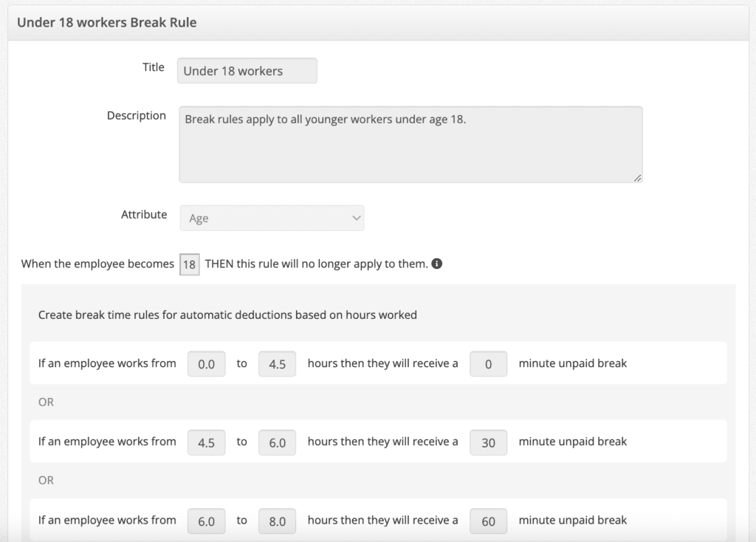Click inside the Description text area
The width and height of the screenshot is (756, 542).
click(x=410, y=145)
